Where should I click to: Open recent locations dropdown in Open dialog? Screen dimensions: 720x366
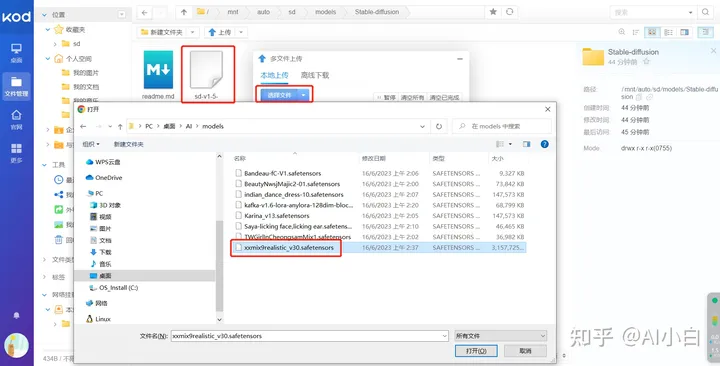click(110, 126)
